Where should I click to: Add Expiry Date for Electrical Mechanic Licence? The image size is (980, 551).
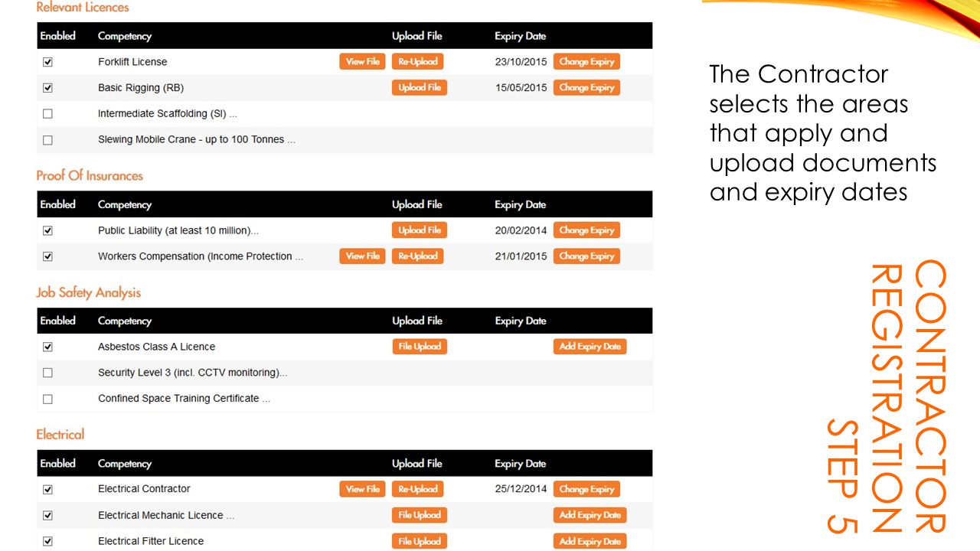[590, 515]
